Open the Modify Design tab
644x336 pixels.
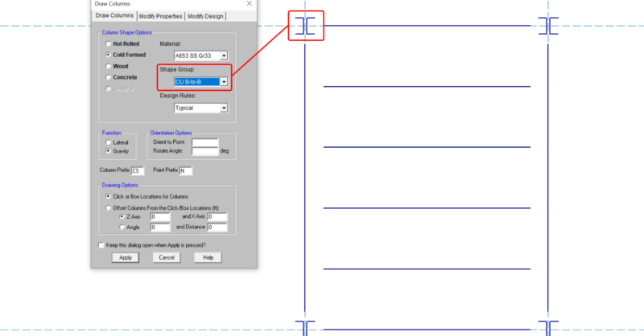pyautogui.click(x=204, y=16)
